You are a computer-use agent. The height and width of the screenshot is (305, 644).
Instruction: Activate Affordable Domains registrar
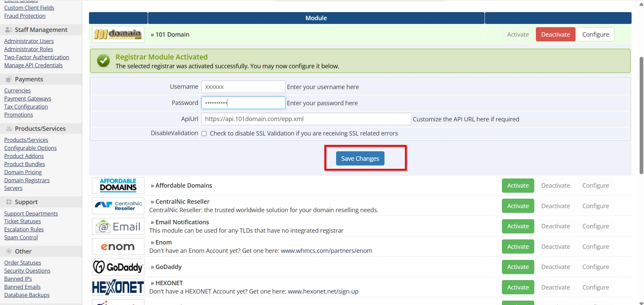point(518,186)
